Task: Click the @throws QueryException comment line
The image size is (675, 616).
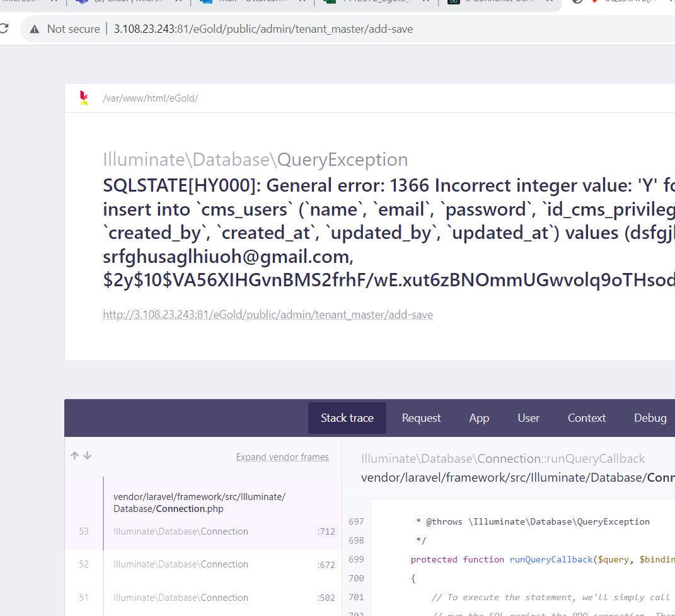Action: [533, 521]
